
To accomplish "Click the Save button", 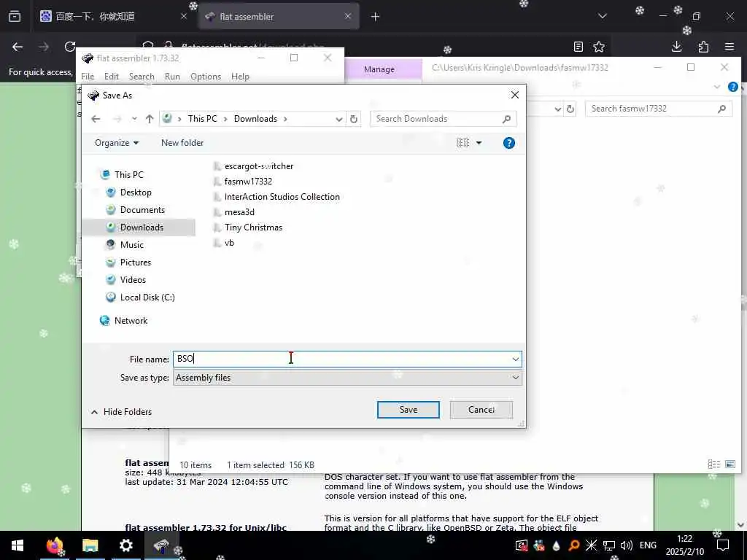I will tap(409, 410).
